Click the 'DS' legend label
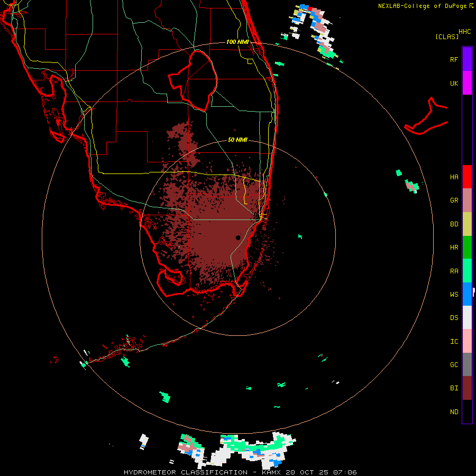 [454, 318]
